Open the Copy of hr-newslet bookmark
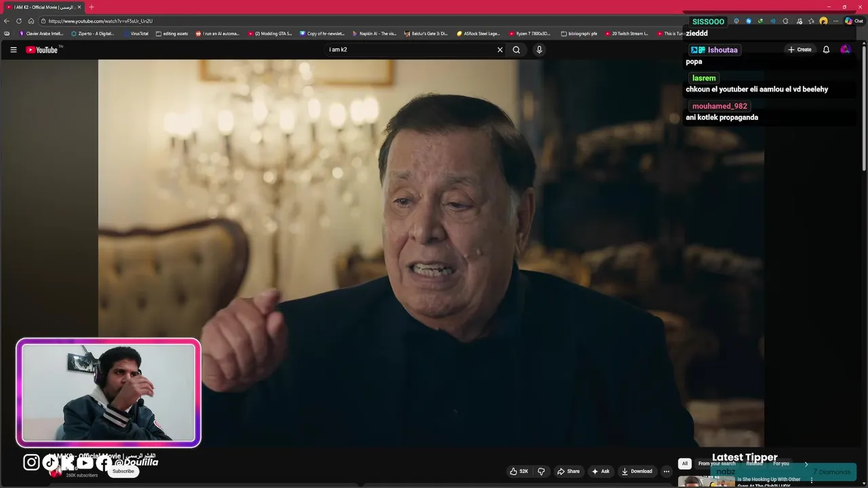The width and height of the screenshot is (868, 488). [322, 33]
